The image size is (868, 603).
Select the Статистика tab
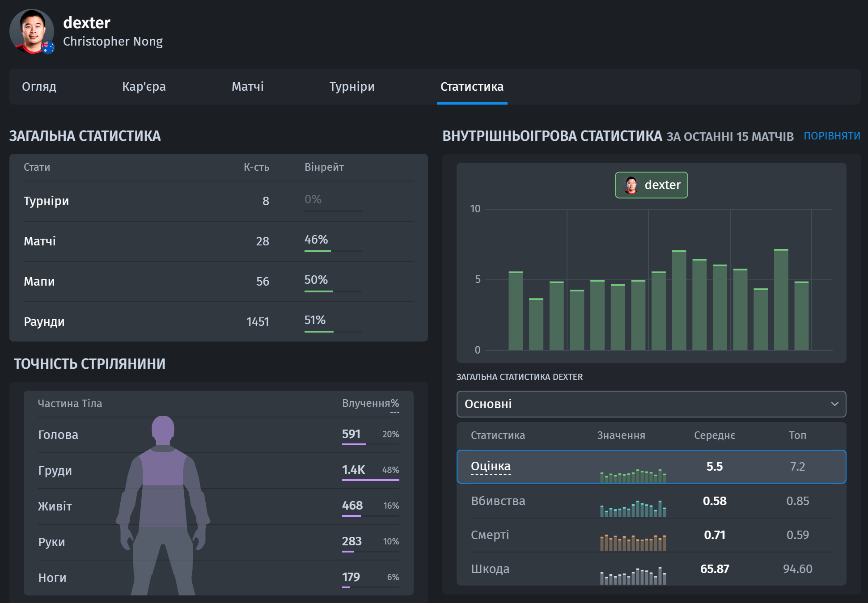472,87
